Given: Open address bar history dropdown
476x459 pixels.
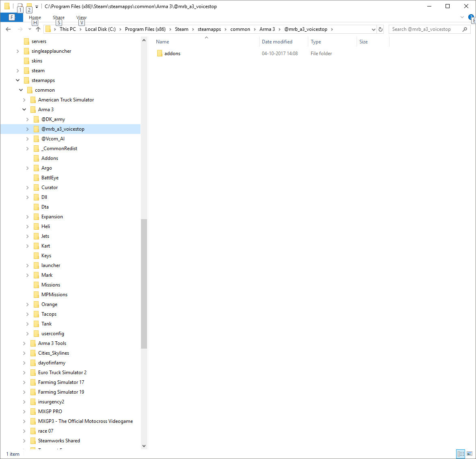Looking at the screenshot, I should coord(373,30).
